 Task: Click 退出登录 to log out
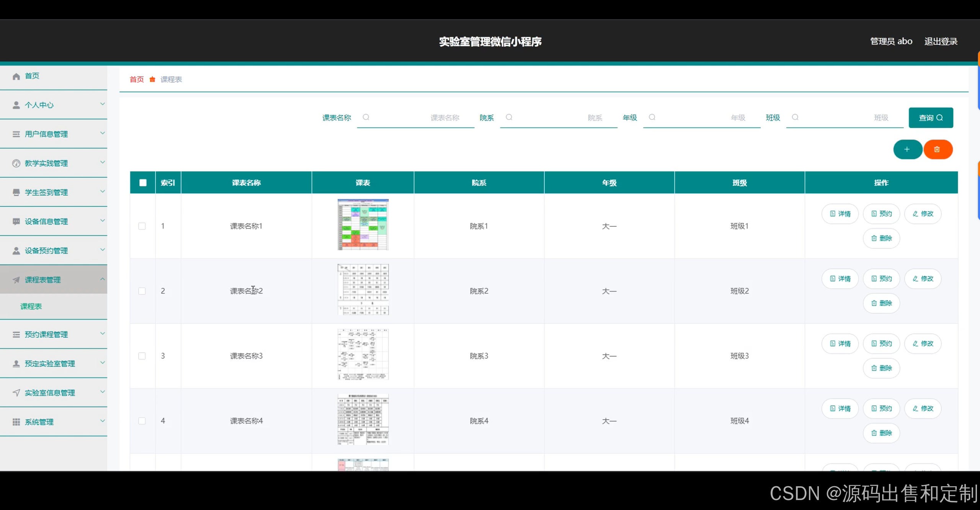[x=941, y=41]
